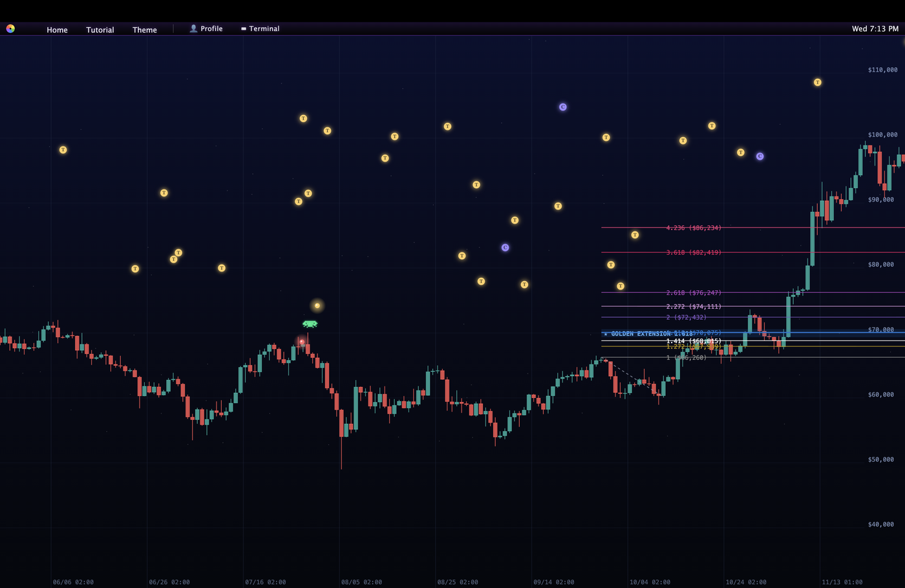Image resolution: width=905 pixels, height=588 pixels.
Task: Click the $40,000 price axis label
Action: click(880, 524)
